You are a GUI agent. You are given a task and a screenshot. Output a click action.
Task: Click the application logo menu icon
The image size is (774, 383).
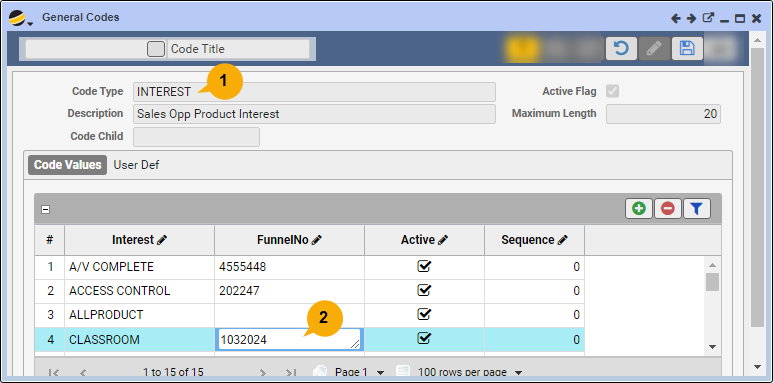(20, 19)
